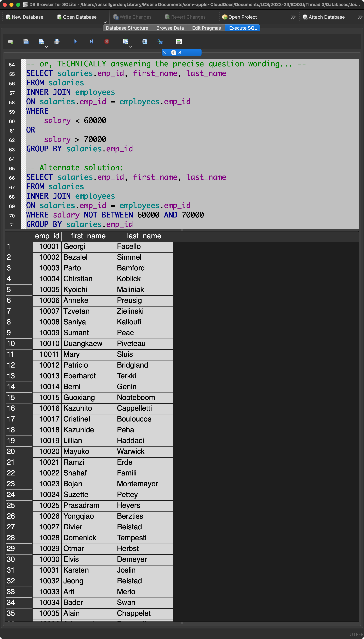Image resolution: width=364 pixels, height=639 pixels.
Task: Open find text in the editor
Action: pos(144,41)
